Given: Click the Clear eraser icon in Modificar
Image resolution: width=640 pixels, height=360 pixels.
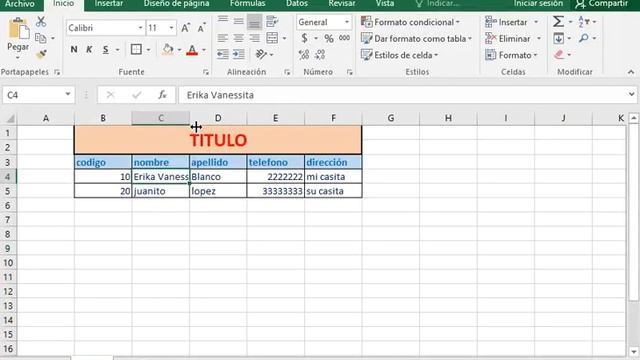Looking at the screenshot, I should pos(559,54).
